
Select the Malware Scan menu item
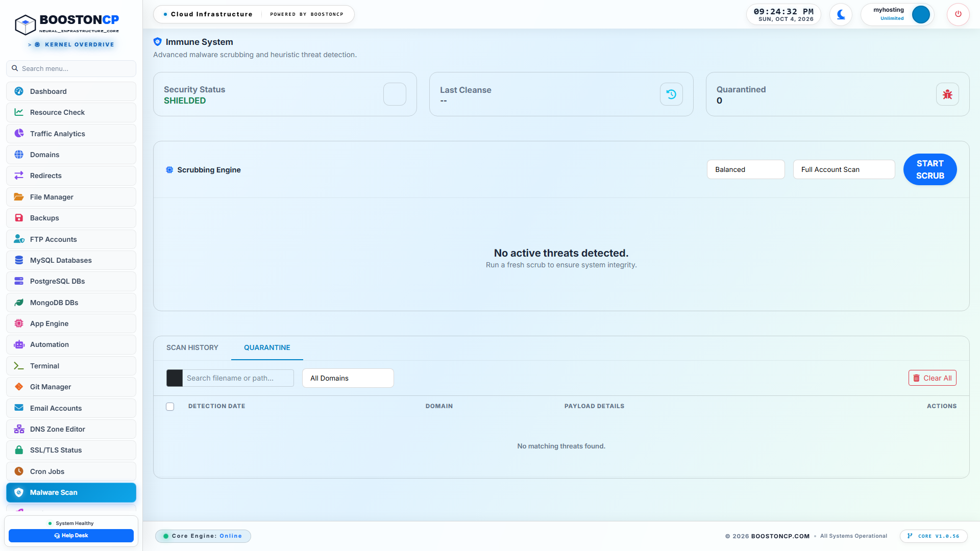click(71, 492)
